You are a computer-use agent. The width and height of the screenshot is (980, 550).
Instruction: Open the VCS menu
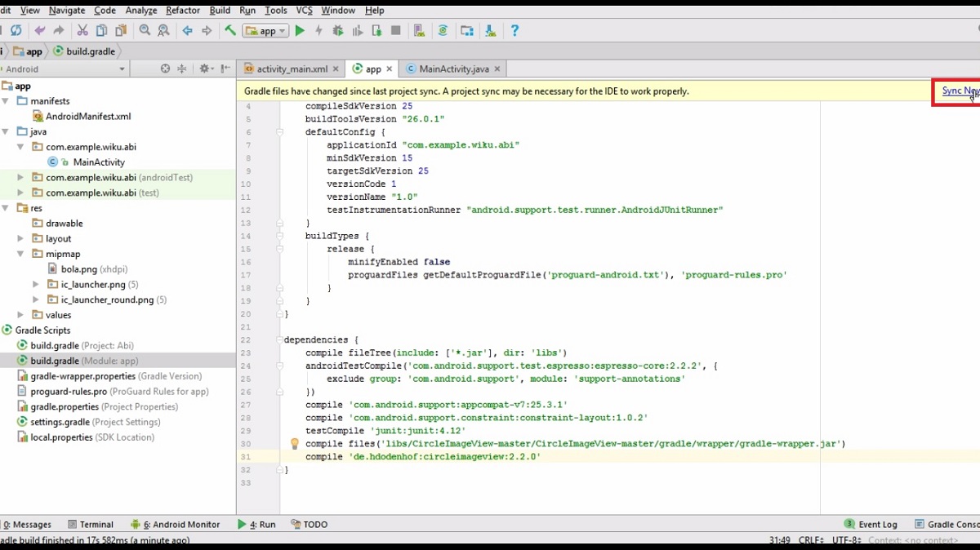click(x=304, y=10)
